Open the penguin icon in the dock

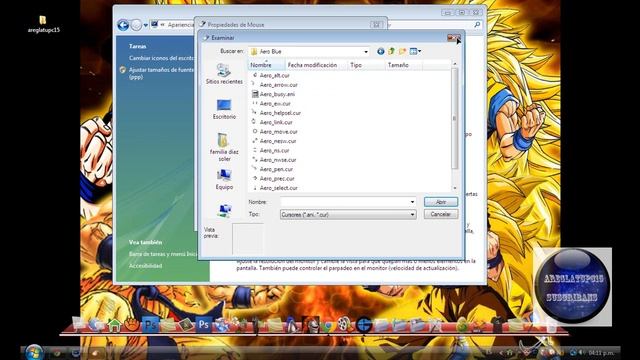point(292,324)
